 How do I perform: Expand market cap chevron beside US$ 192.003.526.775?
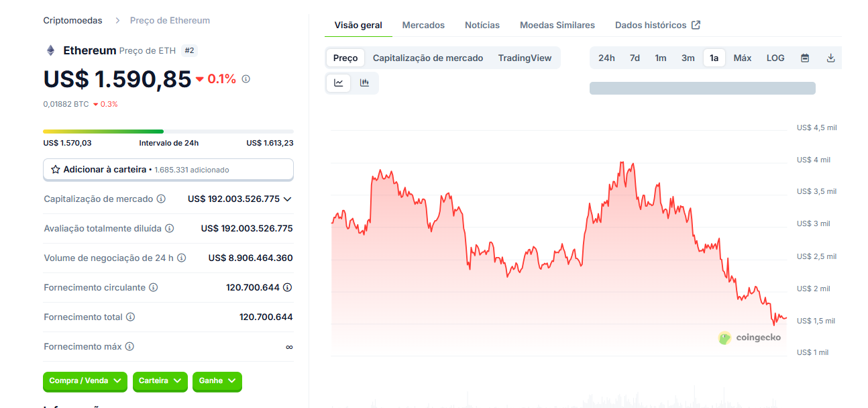point(288,199)
